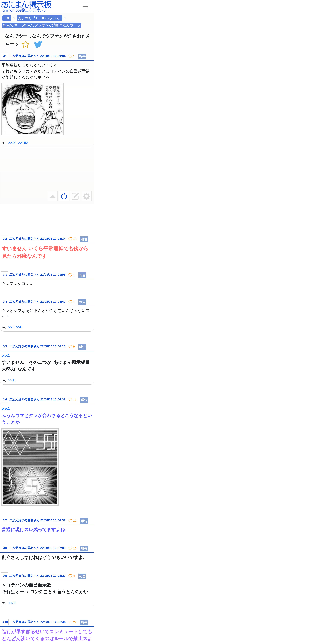Like post 5 heart showing 9
The image size is (322, 644).
pos(70,347)
